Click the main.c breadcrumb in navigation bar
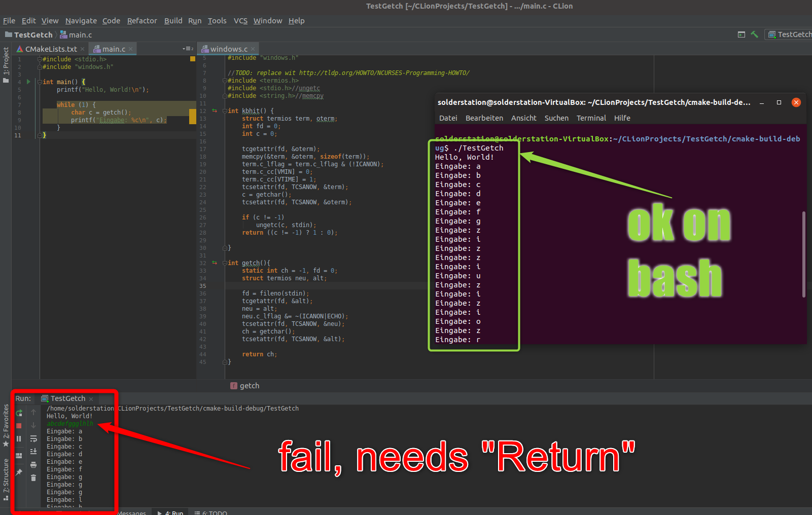The image size is (812, 515). pos(76,35)
